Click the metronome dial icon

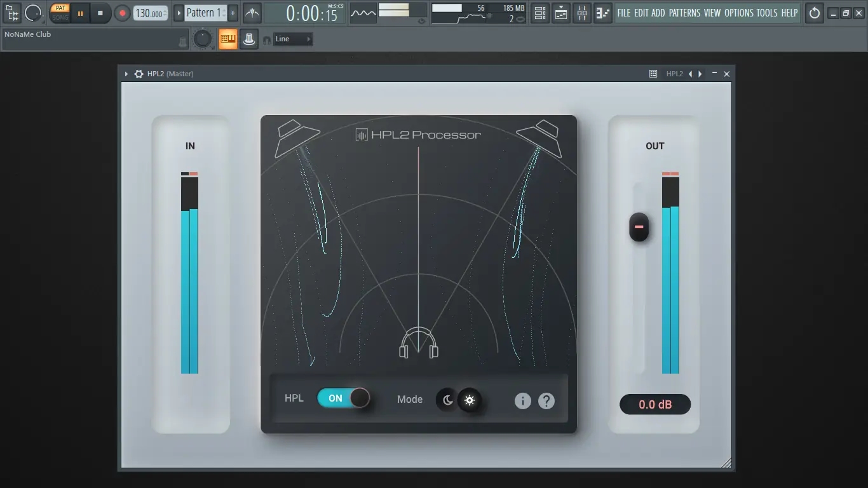click(33, 13)
